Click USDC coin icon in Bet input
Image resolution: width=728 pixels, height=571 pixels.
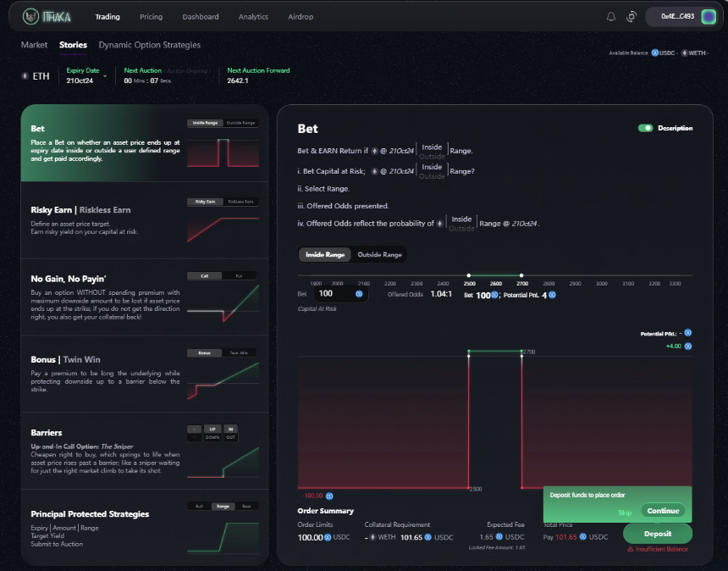359,294
